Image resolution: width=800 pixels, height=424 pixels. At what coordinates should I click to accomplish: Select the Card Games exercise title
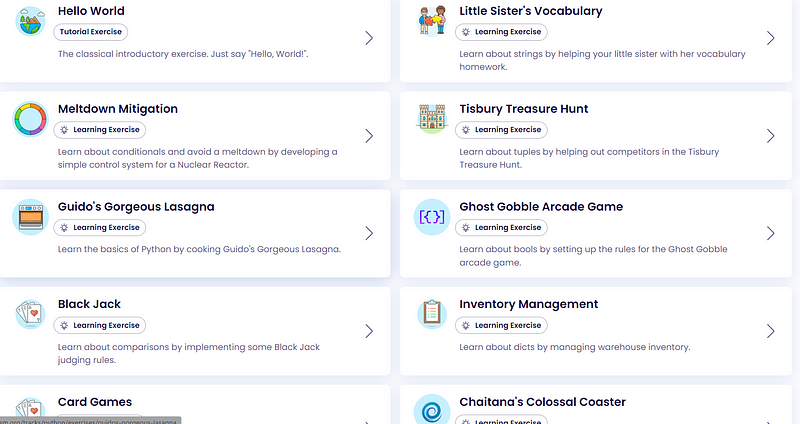[94, 402]
